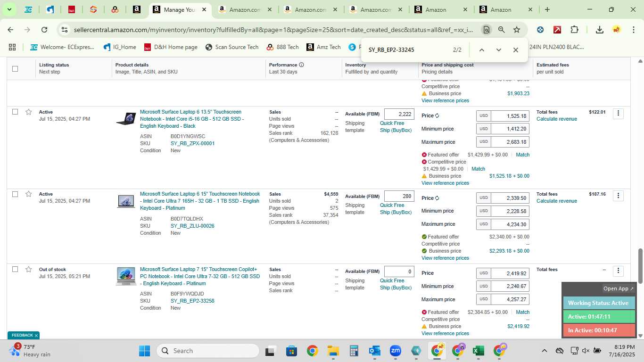Open Outlook from taskbar
This screenshot has height=362, width=644.
click(375, 351)
